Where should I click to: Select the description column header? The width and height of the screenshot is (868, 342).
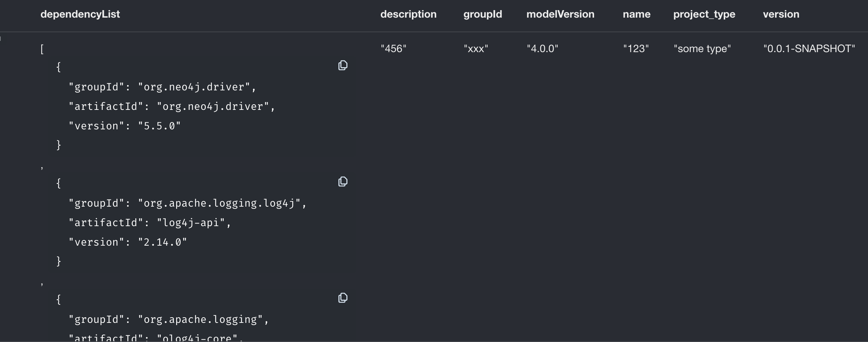[409, 14]
